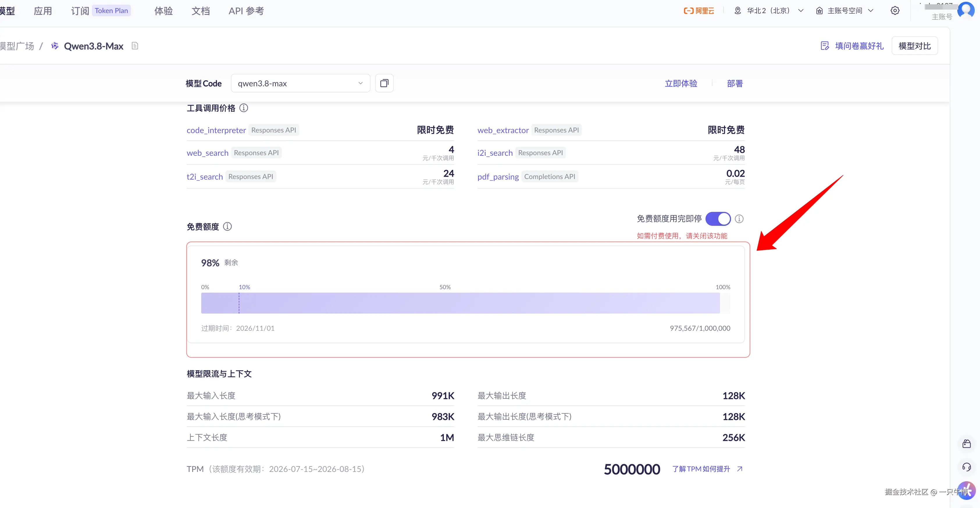Click the Completions API tag on pdf_parsing

[550, 176]
